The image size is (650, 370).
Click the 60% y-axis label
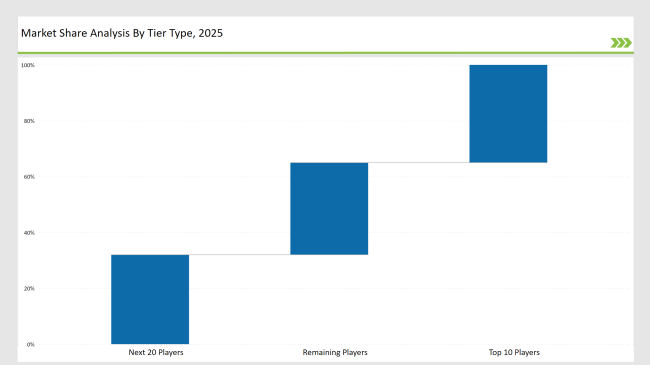click(x=29, y=177)
